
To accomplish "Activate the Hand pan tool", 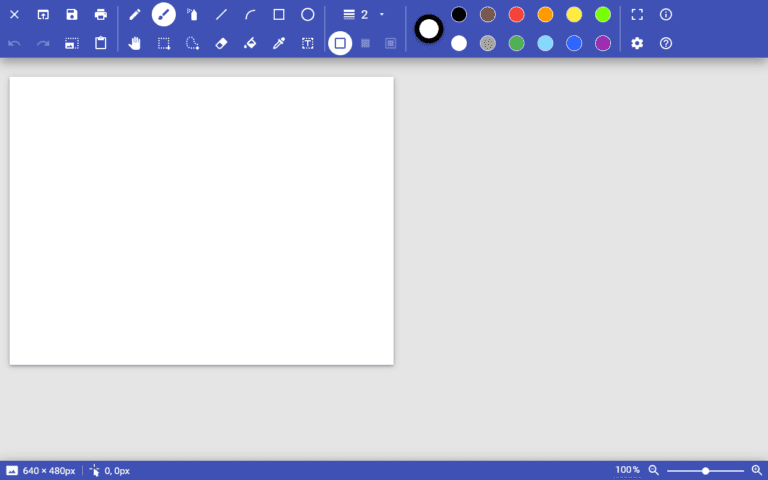I will click(135, 44).
